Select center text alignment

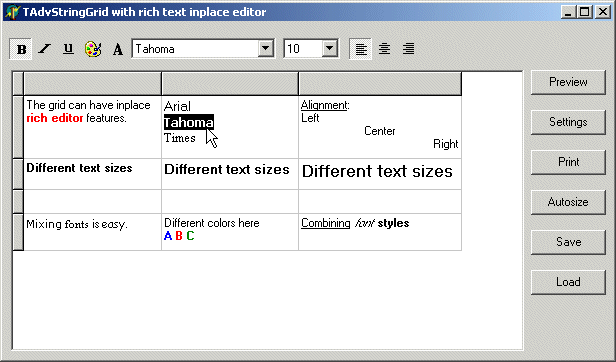385,49
